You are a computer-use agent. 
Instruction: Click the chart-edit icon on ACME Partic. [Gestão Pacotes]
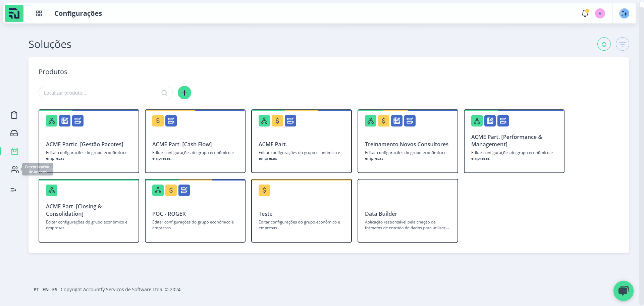coord(65,121)
